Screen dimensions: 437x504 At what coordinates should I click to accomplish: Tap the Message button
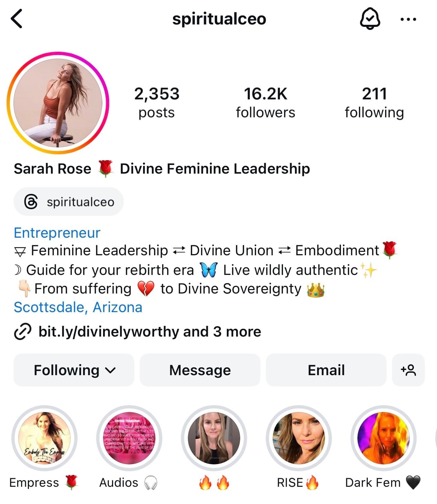(200, 370)
